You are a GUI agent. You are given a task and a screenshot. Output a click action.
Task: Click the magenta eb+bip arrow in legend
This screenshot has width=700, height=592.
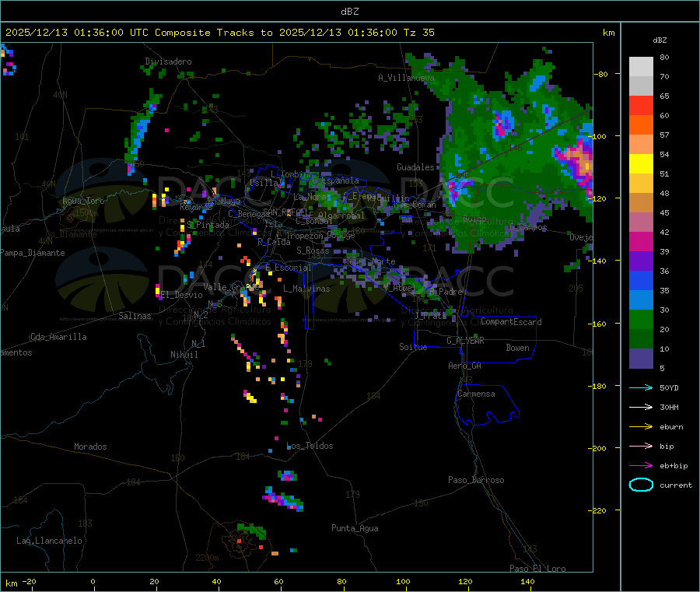(641, 466)
